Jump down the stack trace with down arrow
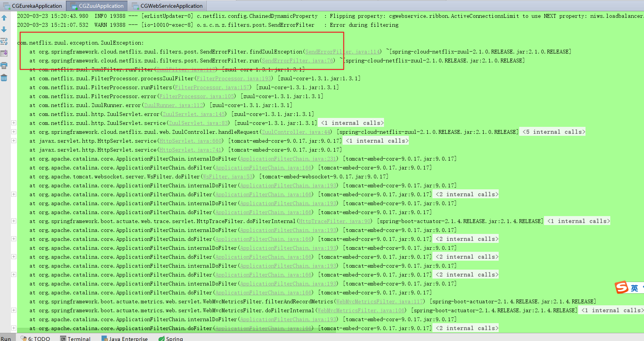 (4, 29)
